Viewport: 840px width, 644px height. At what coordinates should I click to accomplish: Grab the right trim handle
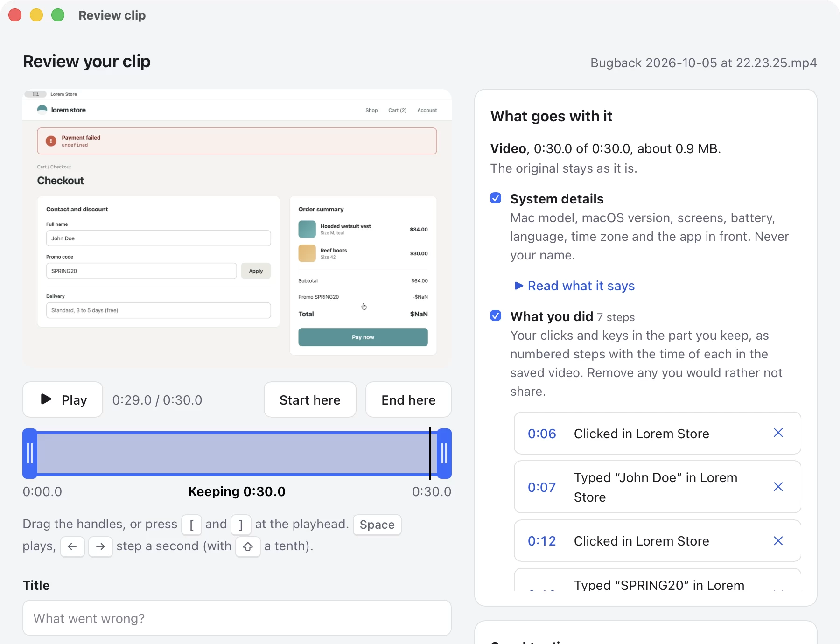click(444, 454)
